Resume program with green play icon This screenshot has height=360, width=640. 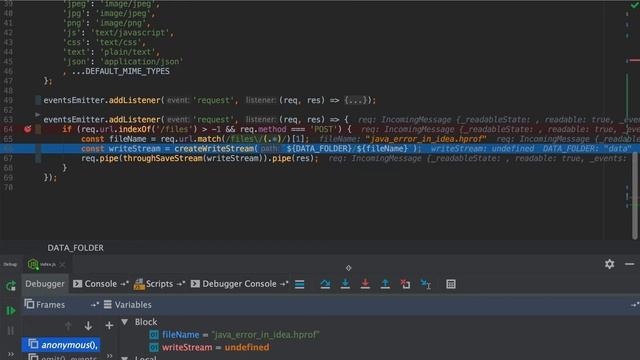coord(11,311)
